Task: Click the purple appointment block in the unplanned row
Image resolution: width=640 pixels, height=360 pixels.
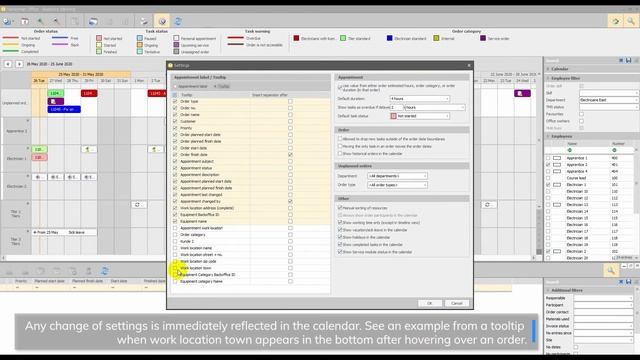Action: pos(56,101)
